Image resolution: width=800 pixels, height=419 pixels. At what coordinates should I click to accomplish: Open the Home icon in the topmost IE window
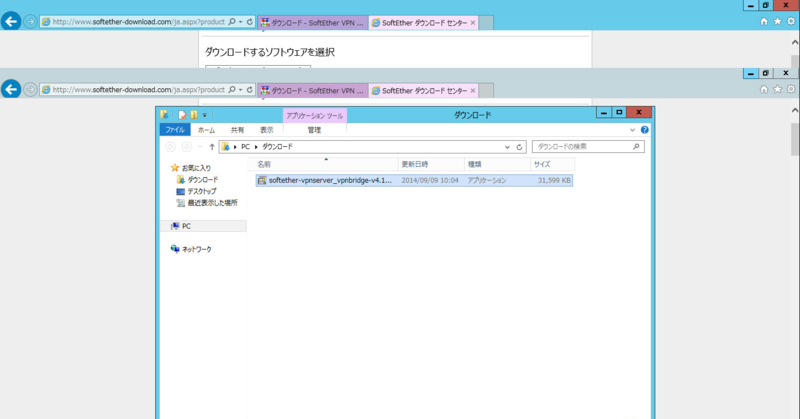tap(764, 21)
